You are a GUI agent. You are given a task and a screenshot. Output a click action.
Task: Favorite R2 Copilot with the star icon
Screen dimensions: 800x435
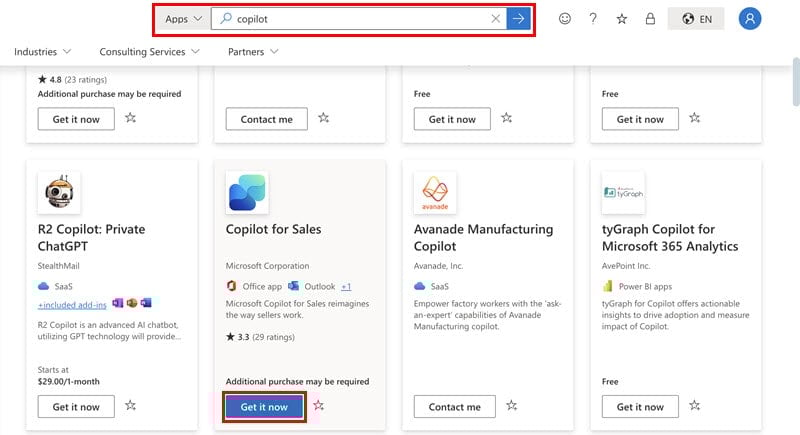click(131, 405)
